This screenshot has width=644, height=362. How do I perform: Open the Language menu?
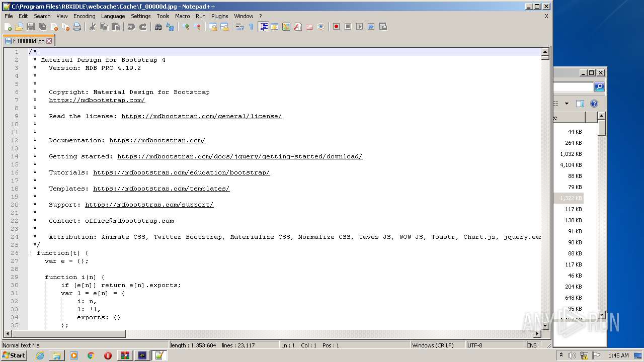click(113, 16)
